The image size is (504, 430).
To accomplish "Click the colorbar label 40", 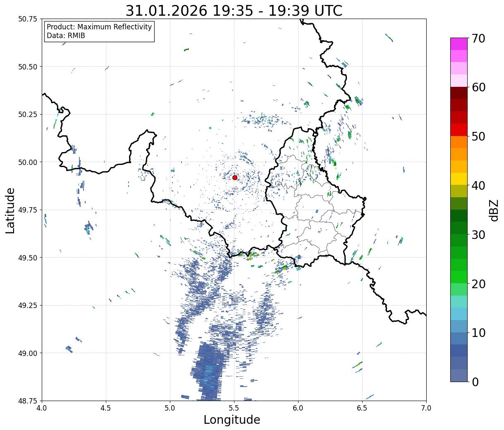I will pos(478,185).
